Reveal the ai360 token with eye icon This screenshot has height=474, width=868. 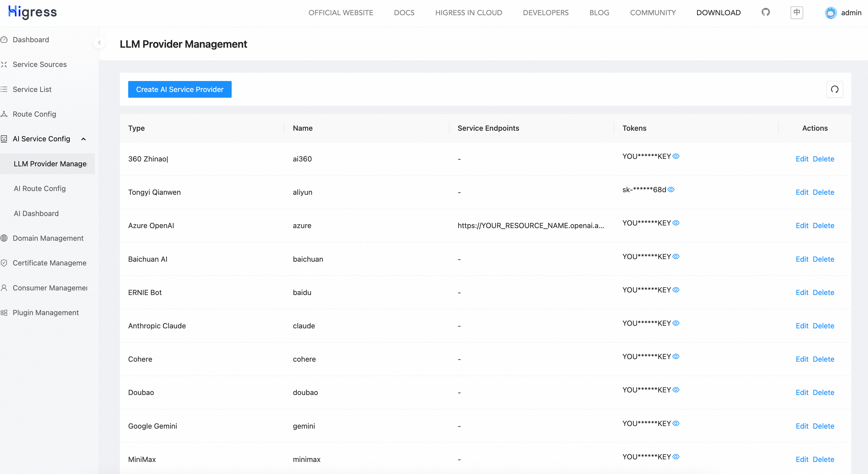tap(676, 156)
